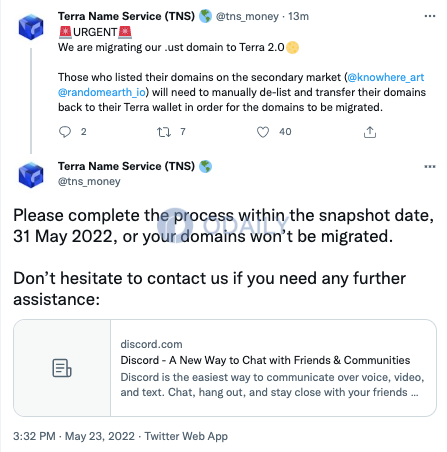Screen dimensions: 447x452
Task: Click the globe badge beside second tweet name
Action: (205, 166)
